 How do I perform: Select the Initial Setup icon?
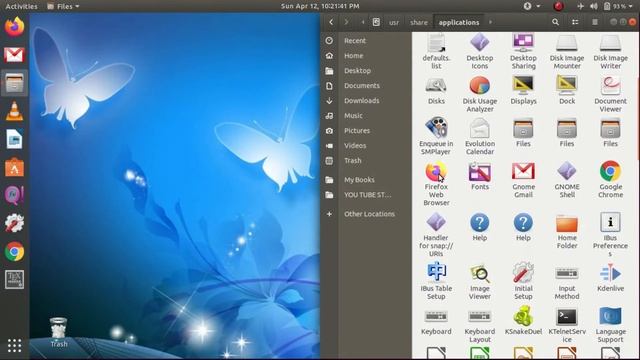click(x=523, y=273)
